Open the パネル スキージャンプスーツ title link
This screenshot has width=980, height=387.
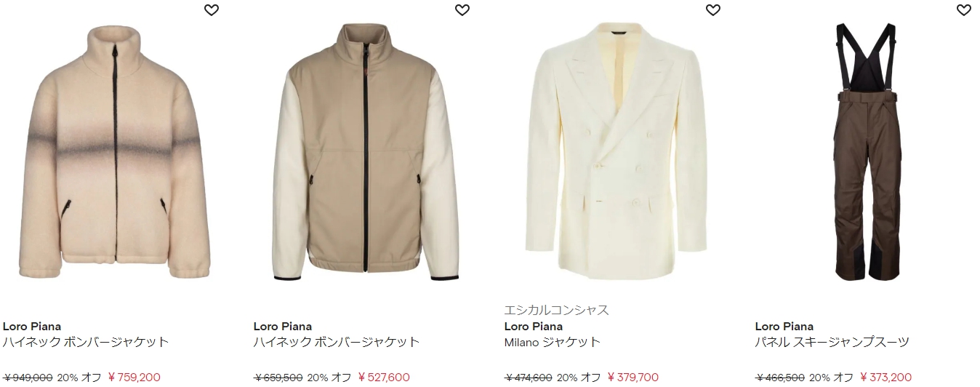[x=832, y=342]
